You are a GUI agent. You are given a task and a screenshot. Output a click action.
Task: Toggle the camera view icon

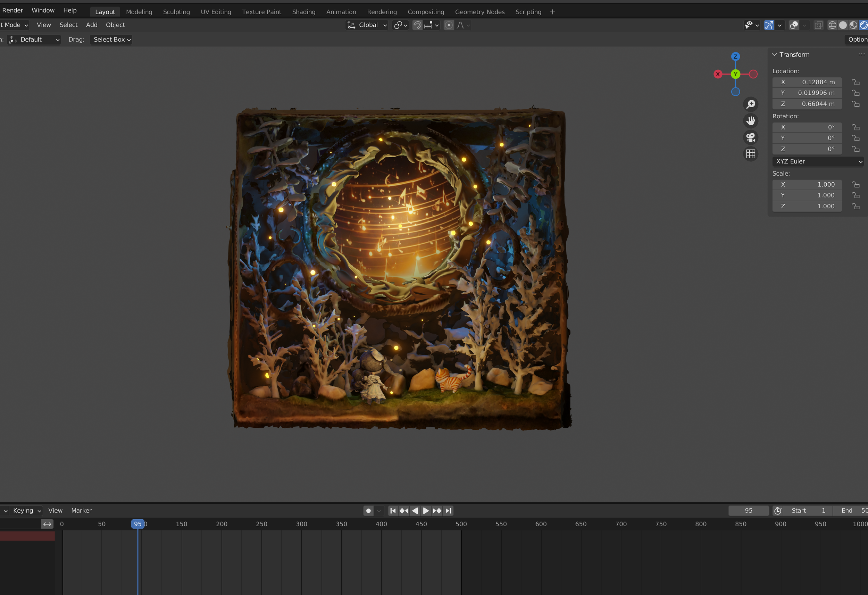(750, 137)
